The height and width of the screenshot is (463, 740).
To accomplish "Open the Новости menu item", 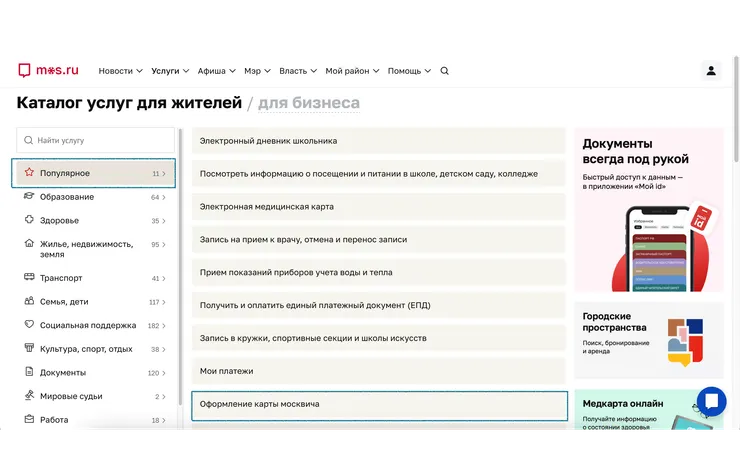I will click(116, 71).
